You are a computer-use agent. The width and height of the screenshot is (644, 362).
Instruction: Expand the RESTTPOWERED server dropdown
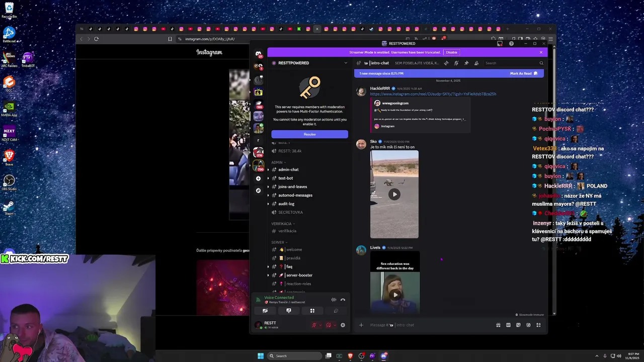[x=346, y=63]
